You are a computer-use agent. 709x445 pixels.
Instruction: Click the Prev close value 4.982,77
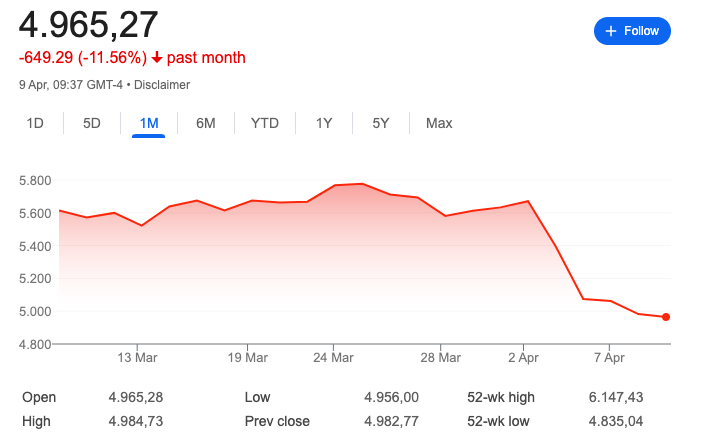(391, 421)
